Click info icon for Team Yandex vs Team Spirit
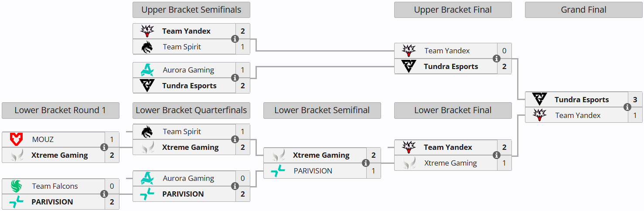Screen dimensions: 644x211 pos(235,39)
